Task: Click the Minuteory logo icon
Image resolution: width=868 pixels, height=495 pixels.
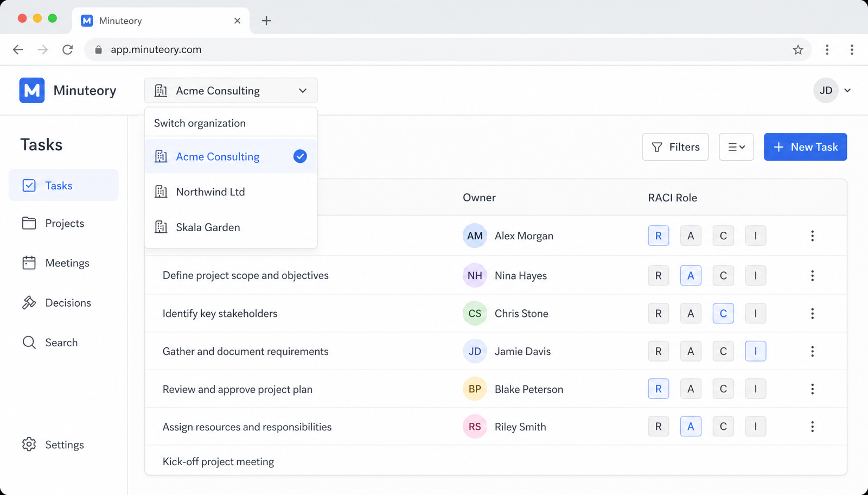Action: click(x=32, y=90)
